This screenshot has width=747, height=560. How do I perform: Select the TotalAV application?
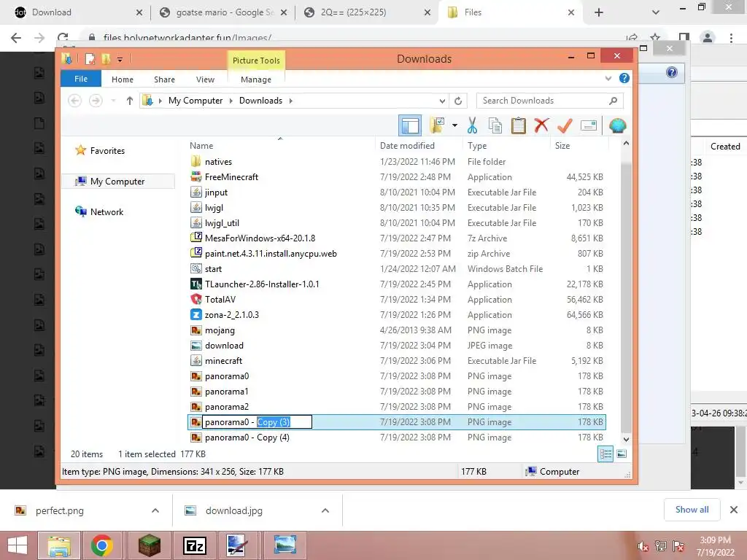pos(220,300)
